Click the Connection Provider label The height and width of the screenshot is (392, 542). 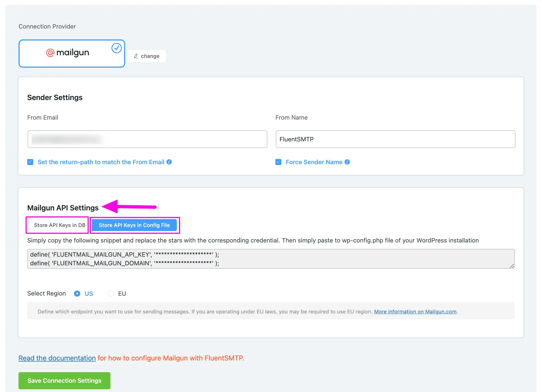pos(47,26)
